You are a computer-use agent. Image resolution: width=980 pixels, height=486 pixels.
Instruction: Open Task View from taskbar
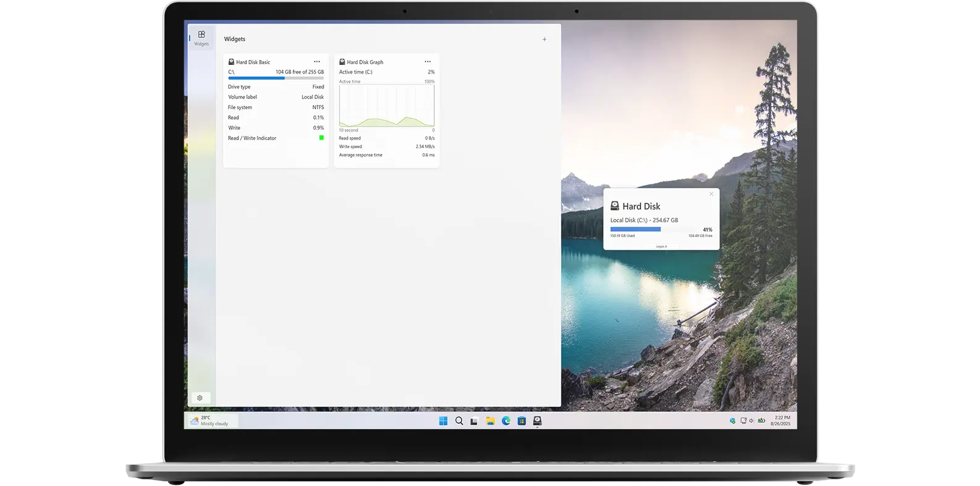[x=474, y=421]
